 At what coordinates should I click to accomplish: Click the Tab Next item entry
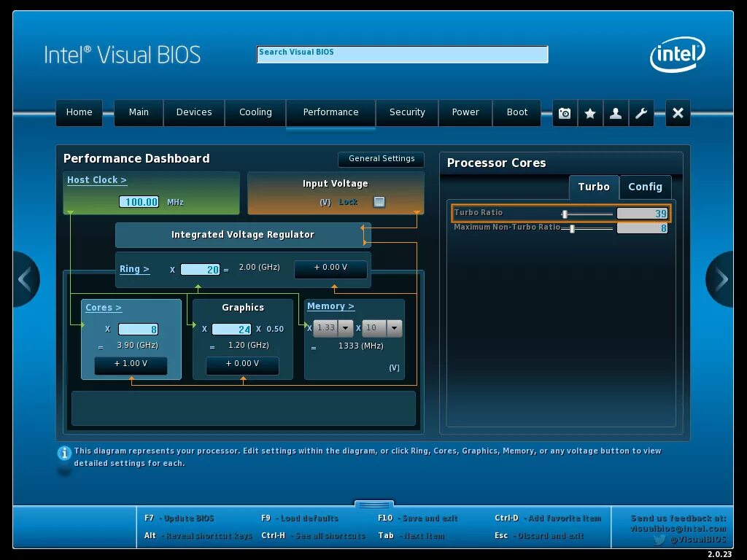[411, 536]
